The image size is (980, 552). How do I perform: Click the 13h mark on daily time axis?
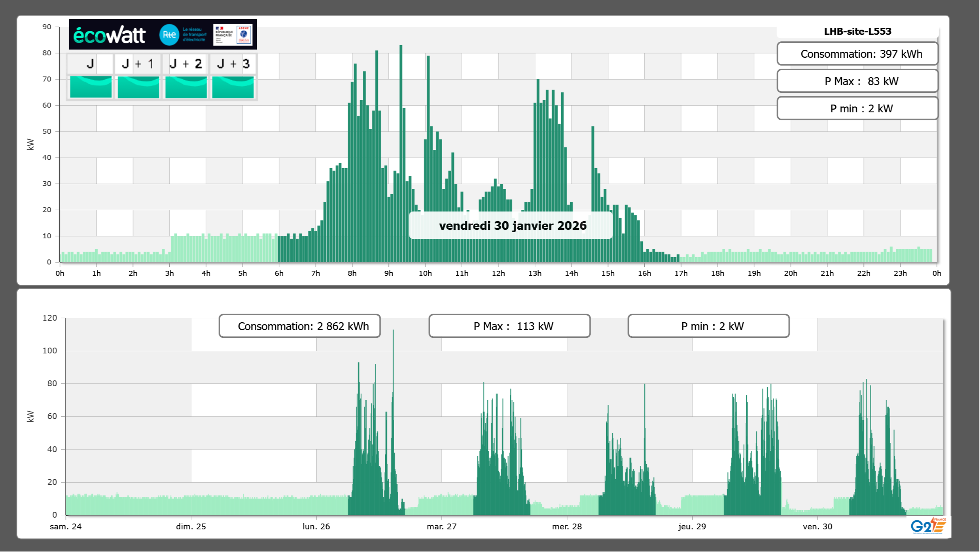(x=535, y=273)
